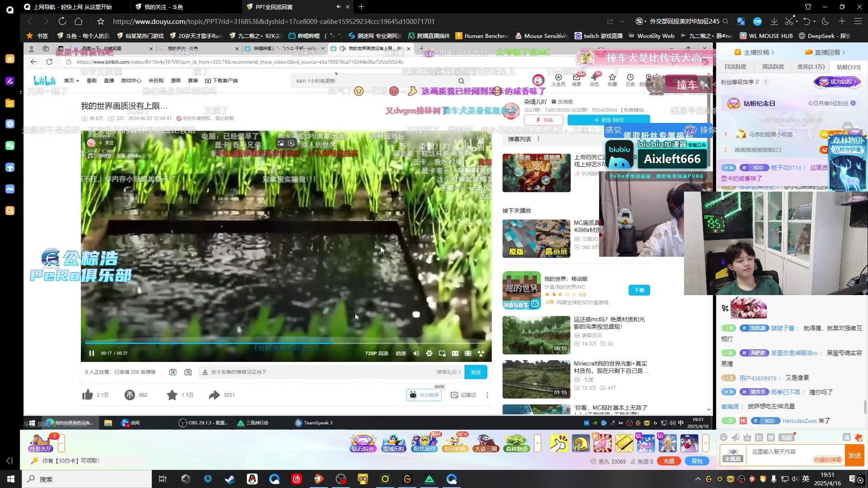Viewport: 868px width, 488px height.
Task: Open the 粉丝钓鱼 activity icon
Action: pyautogui.click(x=455, y=443)
